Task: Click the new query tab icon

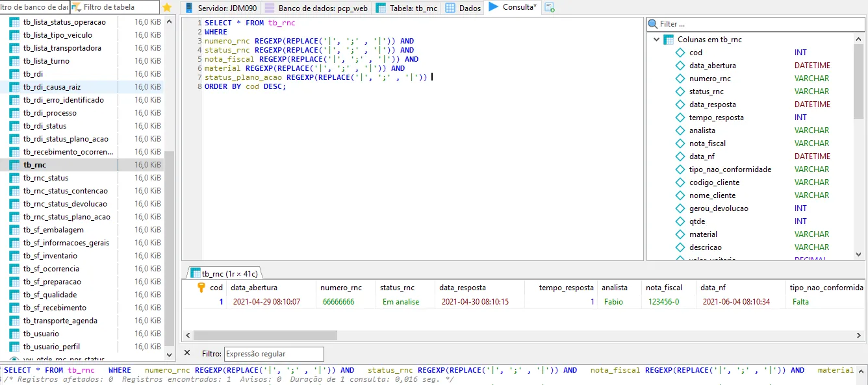Action: pyautogui.click(x=550, y=8)
